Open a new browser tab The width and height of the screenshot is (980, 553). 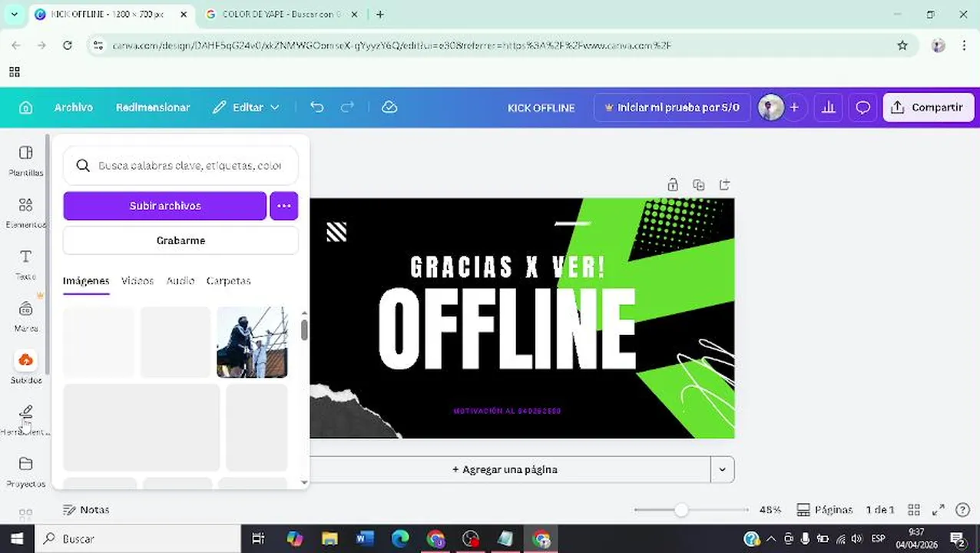point(380,15)
